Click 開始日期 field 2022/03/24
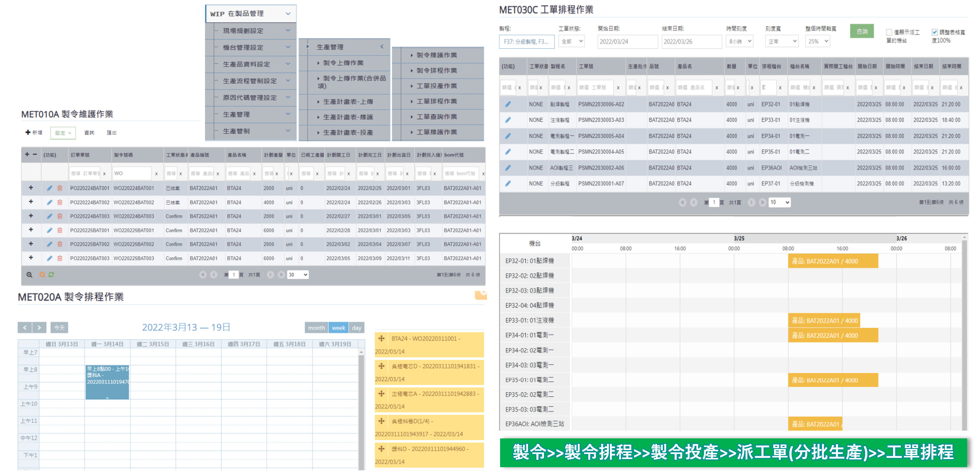The height and width of the screenshot is (473, 980). (627, 42)
